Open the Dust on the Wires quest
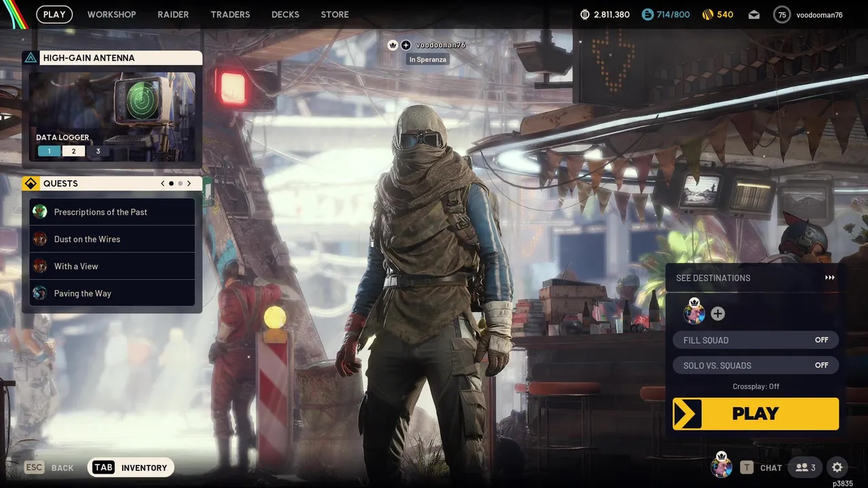This screenshot has width=868, height=488. click(112, 239)
